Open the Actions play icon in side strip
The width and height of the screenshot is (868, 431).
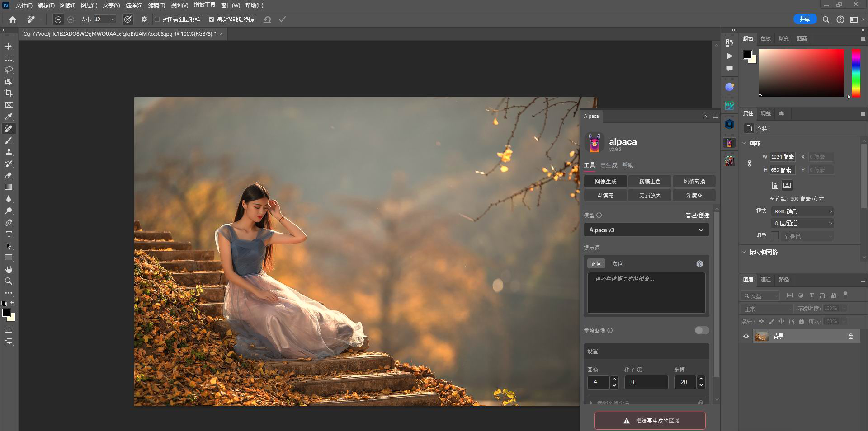point(729,56)
